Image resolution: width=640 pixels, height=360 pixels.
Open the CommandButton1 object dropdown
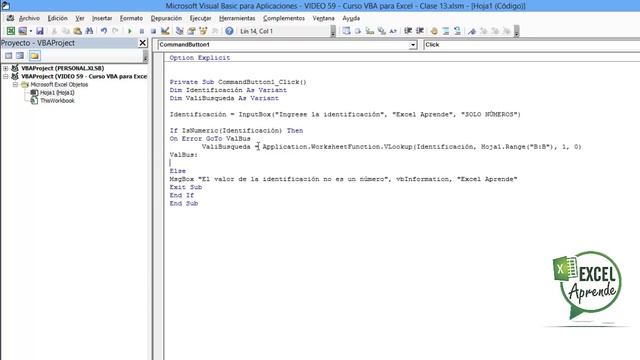pyautogui.click(x=413, y=45)
